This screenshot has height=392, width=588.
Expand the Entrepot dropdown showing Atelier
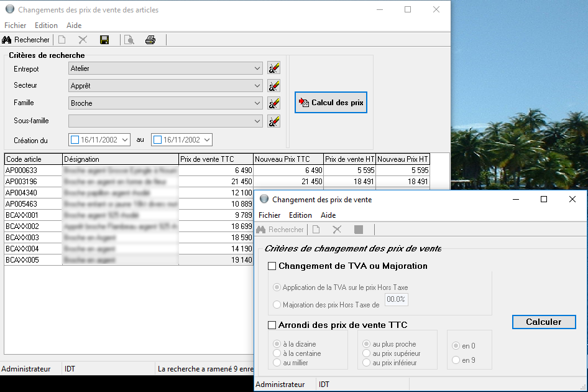pos(258,68)
